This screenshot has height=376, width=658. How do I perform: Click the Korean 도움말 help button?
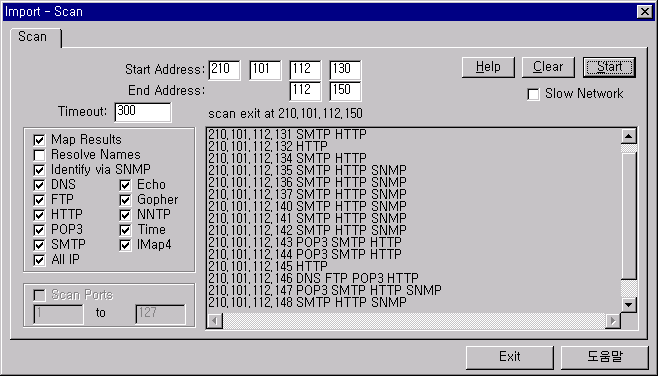605,357
